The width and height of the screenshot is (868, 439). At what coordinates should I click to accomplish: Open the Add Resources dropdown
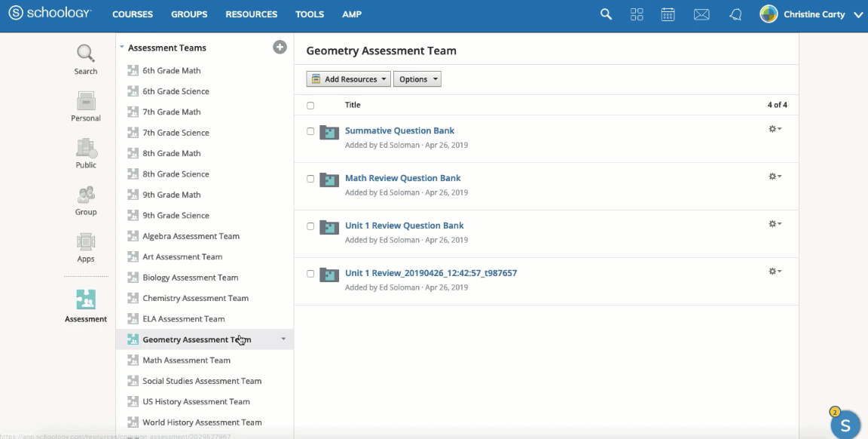coord(347,78)
